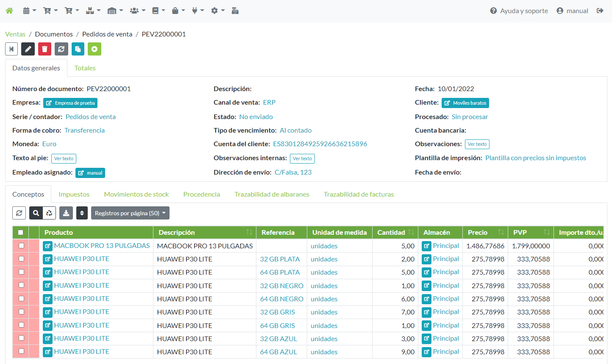Expand the settings gear dropdown in navbar

pyautogui.click(x=217, y=11)
